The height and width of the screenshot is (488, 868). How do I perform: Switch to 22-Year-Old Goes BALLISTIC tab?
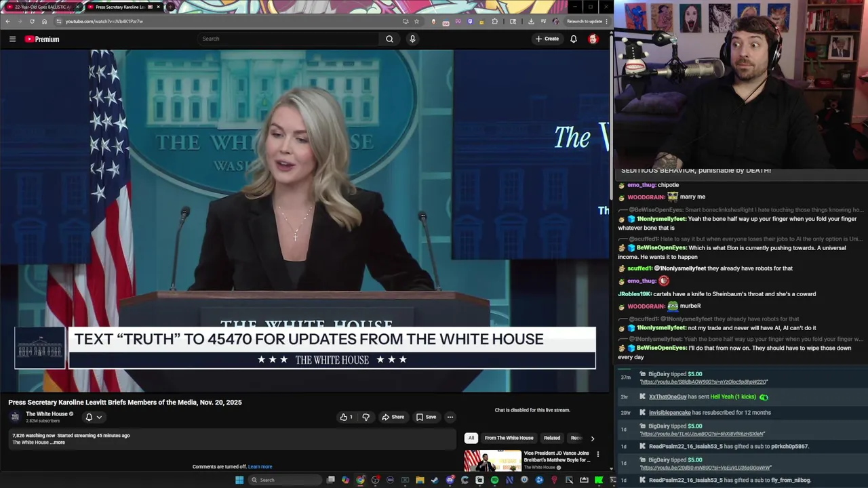tap(42, 7)
